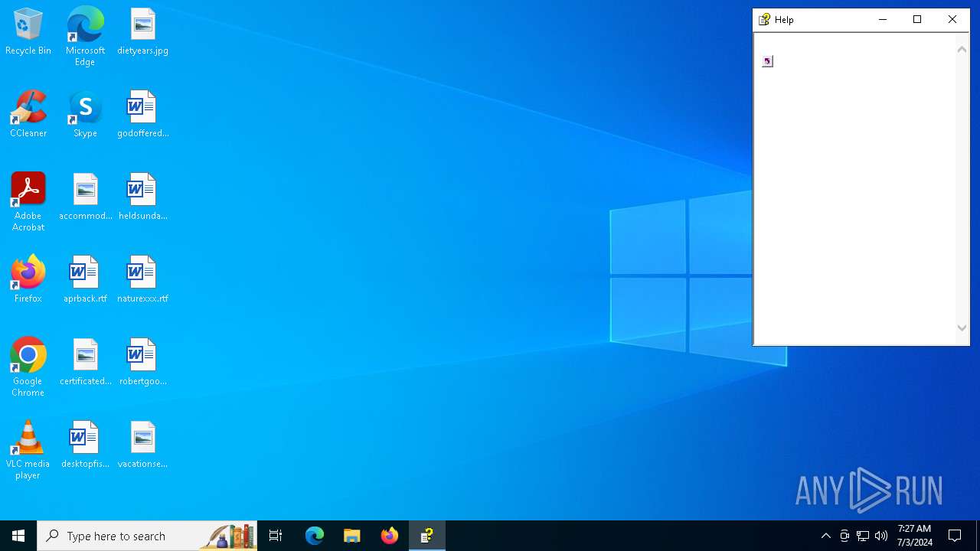
Task: Click the Help window scroll down arrow
Action: (962, 328)
